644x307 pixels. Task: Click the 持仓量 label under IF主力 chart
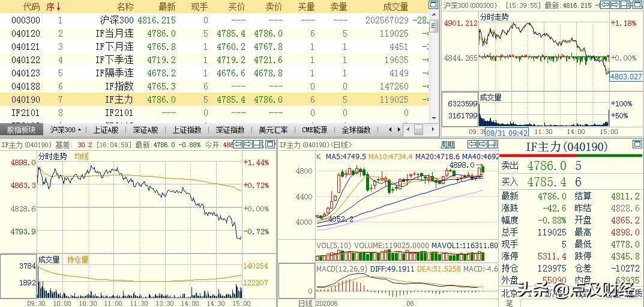(x=77, y=260)
